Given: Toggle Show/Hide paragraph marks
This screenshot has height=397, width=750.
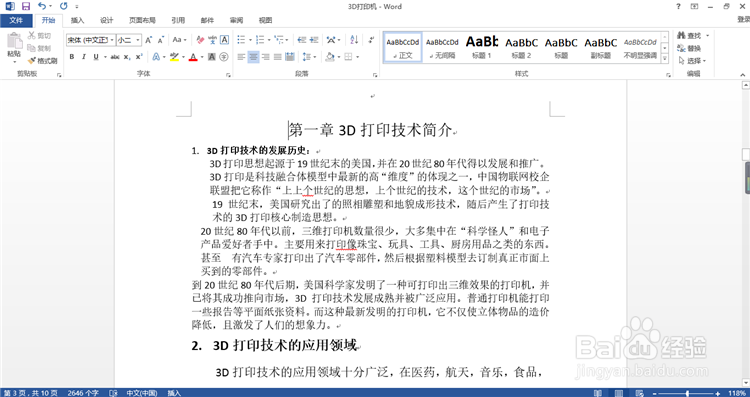Looking at the screenshot, I should [x=371, y=40].
